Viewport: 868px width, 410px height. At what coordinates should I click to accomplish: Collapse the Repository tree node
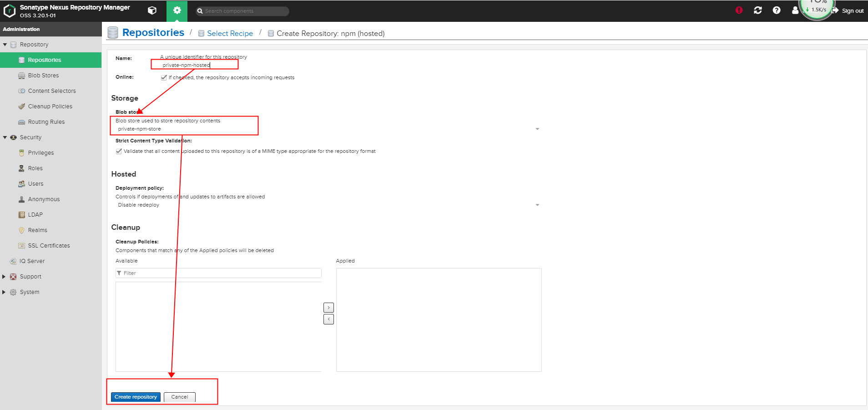tap(5, 45)
